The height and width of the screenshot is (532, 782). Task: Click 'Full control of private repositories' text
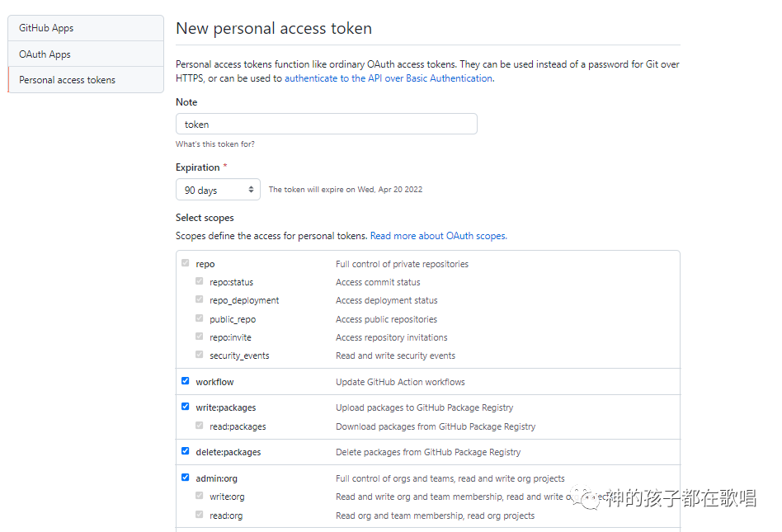402,264
